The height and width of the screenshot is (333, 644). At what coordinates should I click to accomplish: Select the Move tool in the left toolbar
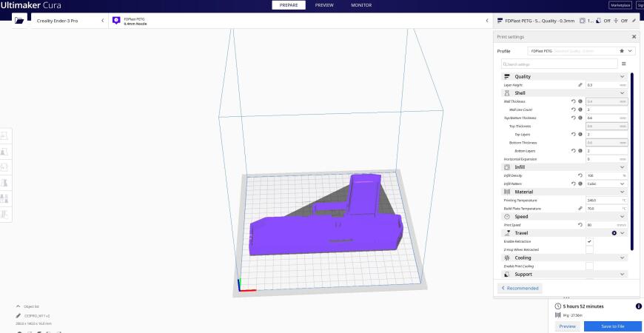coord(5,135)
